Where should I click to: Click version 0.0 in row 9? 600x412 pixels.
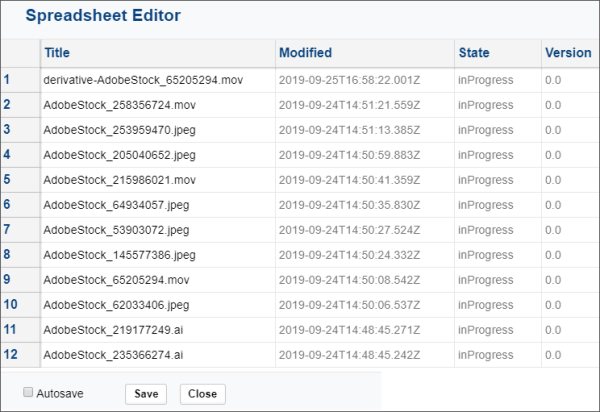tap(571, 280)
